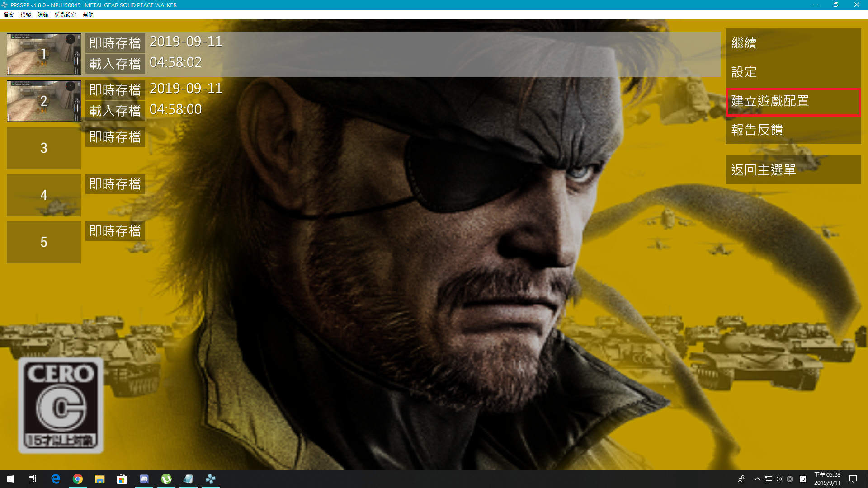The width and height of the screenshot is (868, 488).
Task: Click 即時存檔 for save slot 2
Action: point(115,90)
